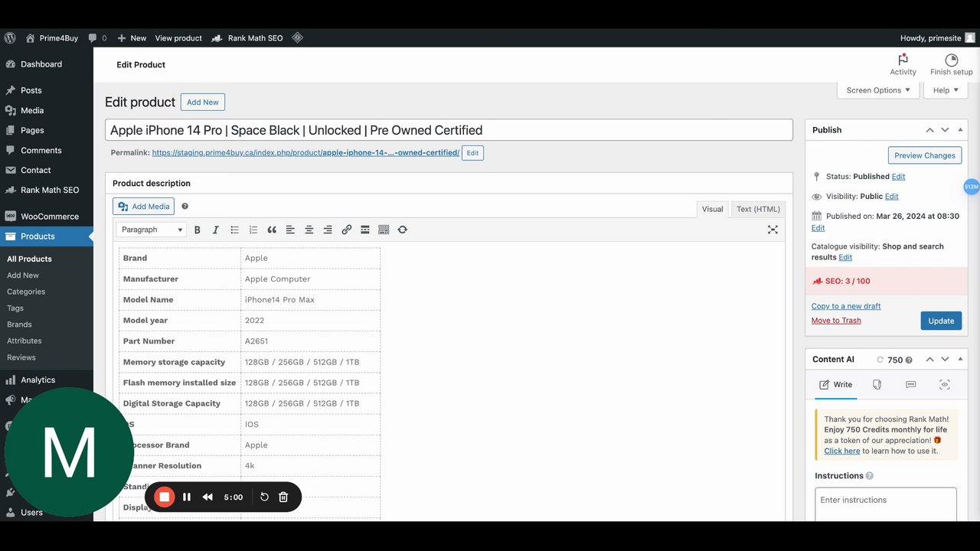The height and width of the screenshot is (551, 980).
Task: Click the diamond icon after Rank Math SEO
Action: pos(298,37)
